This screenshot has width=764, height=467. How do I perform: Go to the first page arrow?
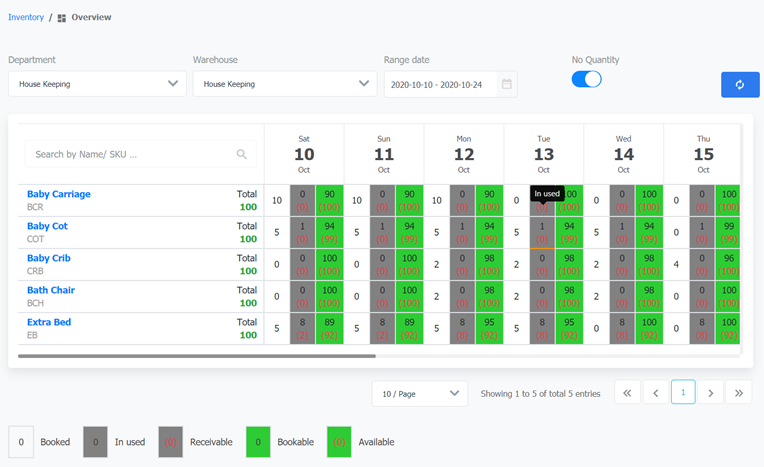(627, 393)
